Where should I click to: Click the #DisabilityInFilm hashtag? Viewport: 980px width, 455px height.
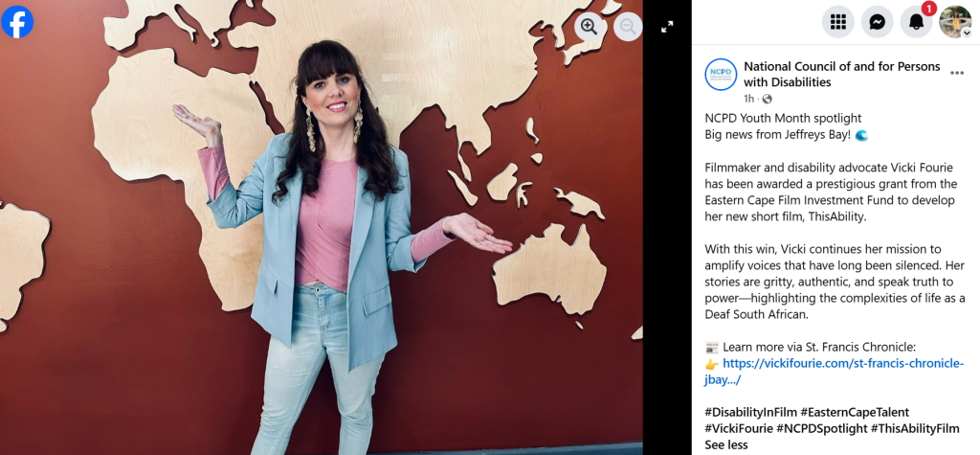click(x=750, y=412)
